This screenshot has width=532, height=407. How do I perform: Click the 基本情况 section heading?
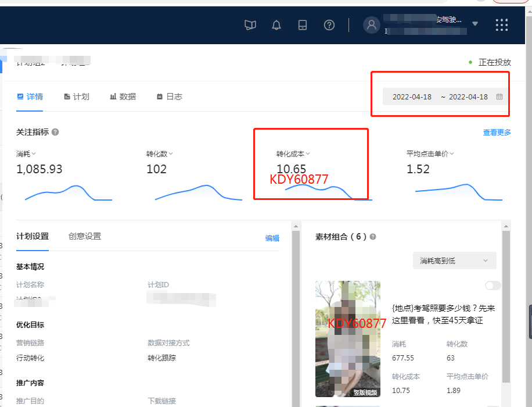click(x=30, y=267)
